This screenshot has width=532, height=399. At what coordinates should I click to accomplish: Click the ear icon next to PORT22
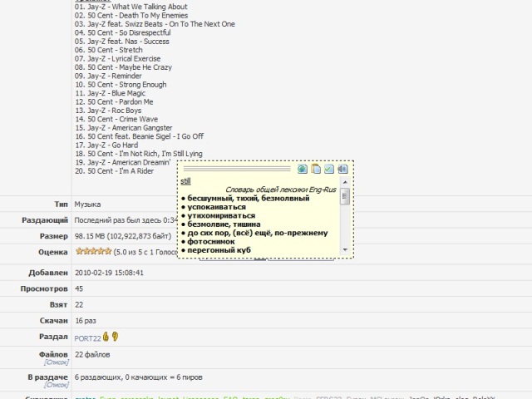tap(115, 337)
